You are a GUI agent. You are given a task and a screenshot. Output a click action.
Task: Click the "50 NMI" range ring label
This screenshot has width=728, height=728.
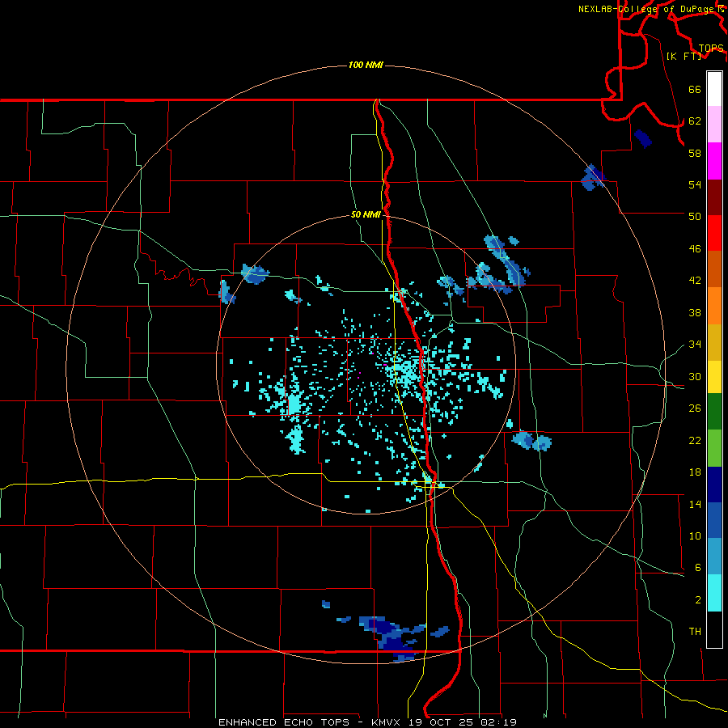[x=366, y=214]
